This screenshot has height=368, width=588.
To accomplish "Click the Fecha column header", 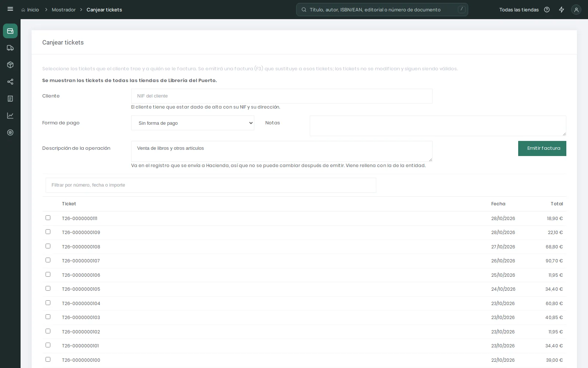I will click(x=498, y=204).
